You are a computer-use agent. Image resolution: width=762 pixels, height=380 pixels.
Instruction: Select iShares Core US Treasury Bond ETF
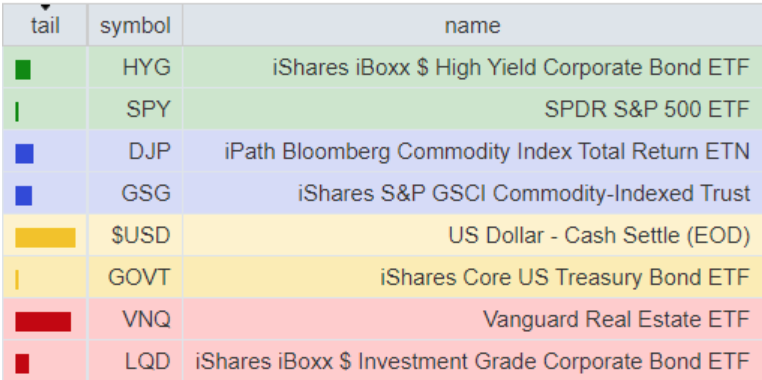(x=565, y=277)
